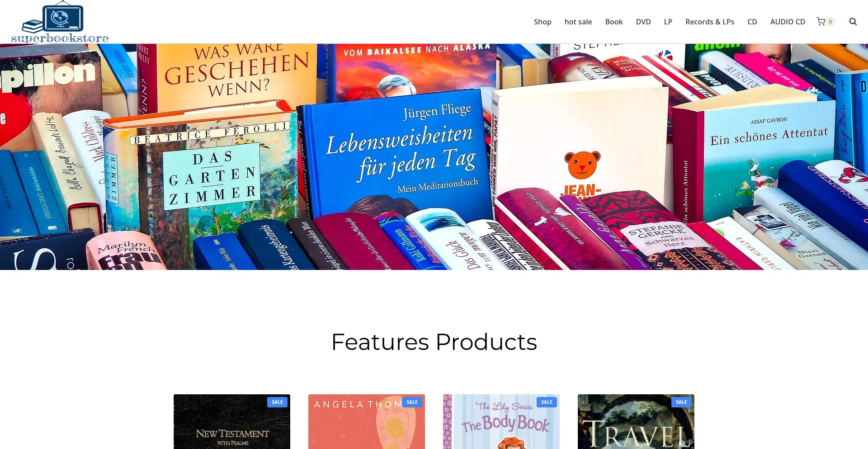This screenshot has width=868, height=449.
Task: Click SALE badge on The Body Book
Action: (x=547, y=402)
